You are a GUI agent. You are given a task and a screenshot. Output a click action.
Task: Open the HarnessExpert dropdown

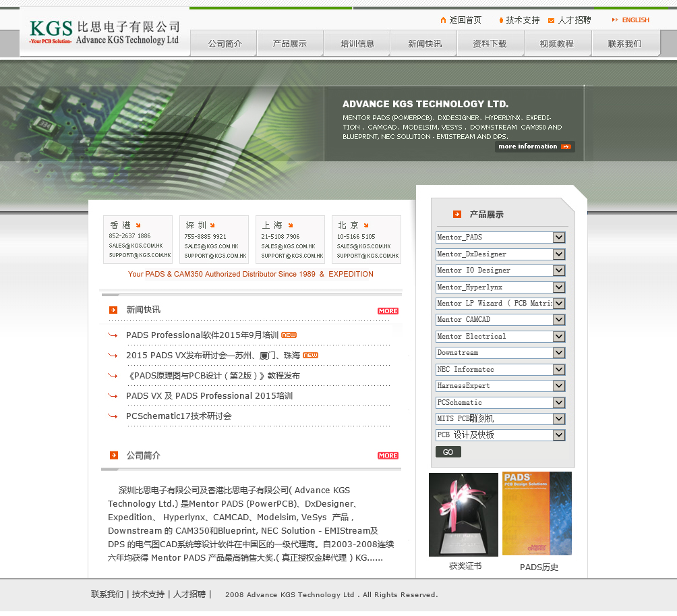[x=500, y=386]
